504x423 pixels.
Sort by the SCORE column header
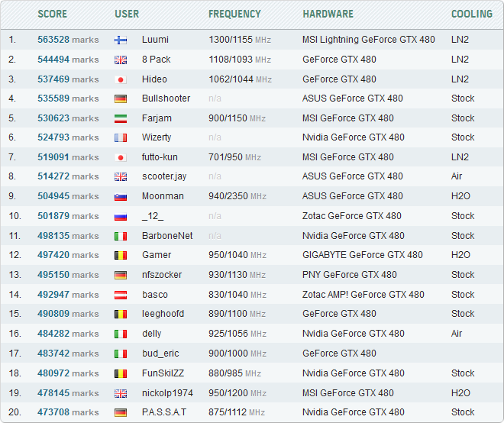(x=53, y=14)
